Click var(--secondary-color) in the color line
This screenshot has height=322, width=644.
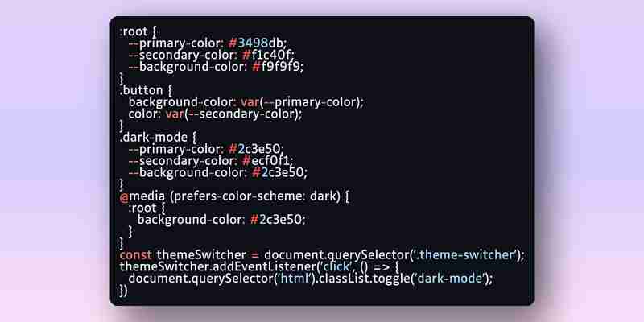click(233, 114)
